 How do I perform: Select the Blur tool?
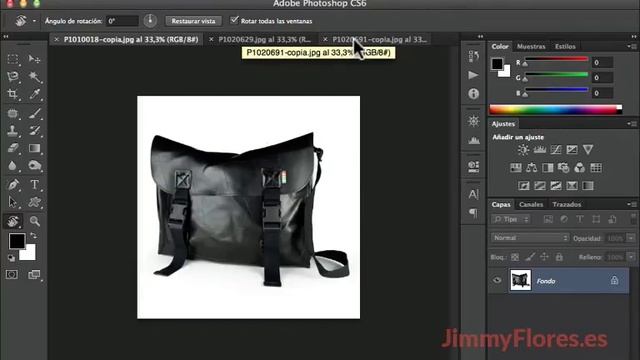(13, 165)
